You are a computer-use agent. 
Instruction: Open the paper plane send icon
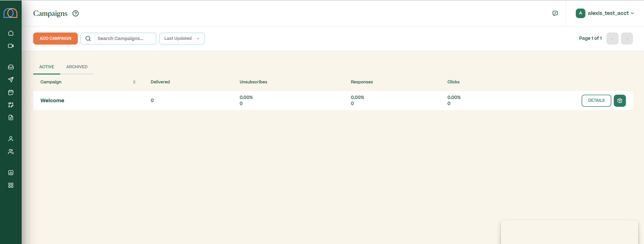coord(11,80)
